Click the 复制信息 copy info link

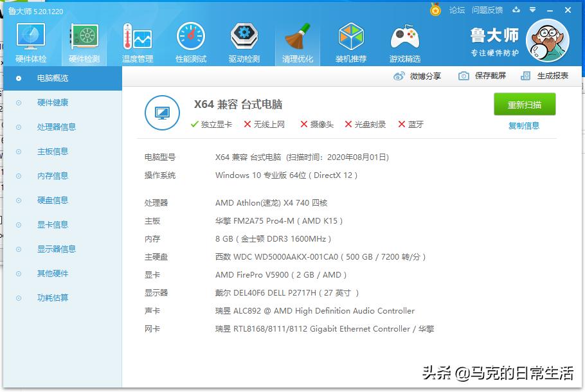click(x=525, y=125)
